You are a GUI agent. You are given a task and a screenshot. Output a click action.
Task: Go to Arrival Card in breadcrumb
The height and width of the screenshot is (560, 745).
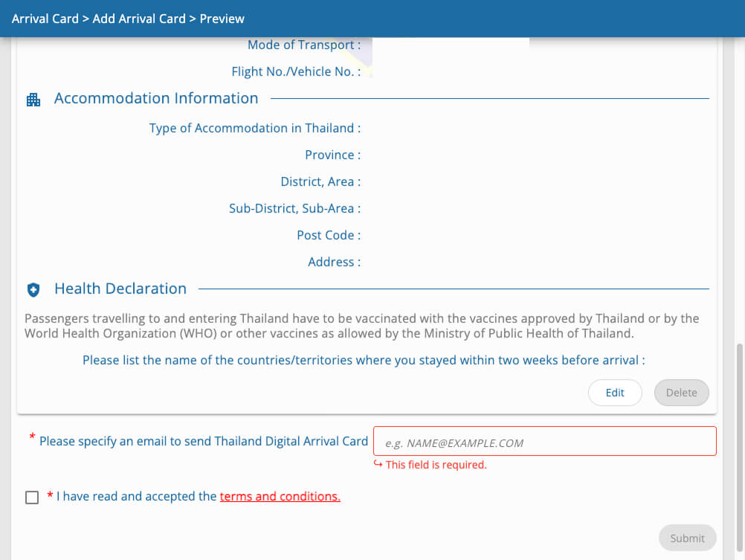coord(45,19)
